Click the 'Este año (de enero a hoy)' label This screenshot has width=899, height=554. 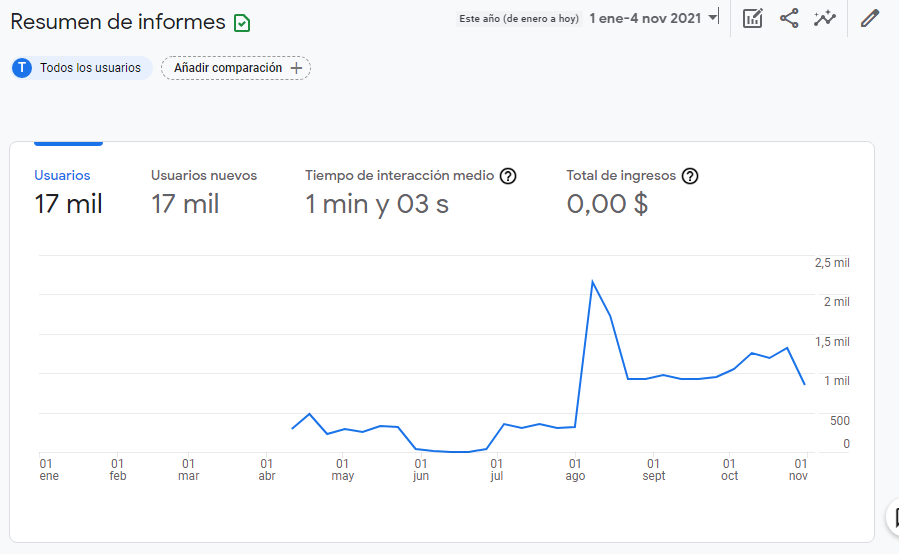(519, 18)
